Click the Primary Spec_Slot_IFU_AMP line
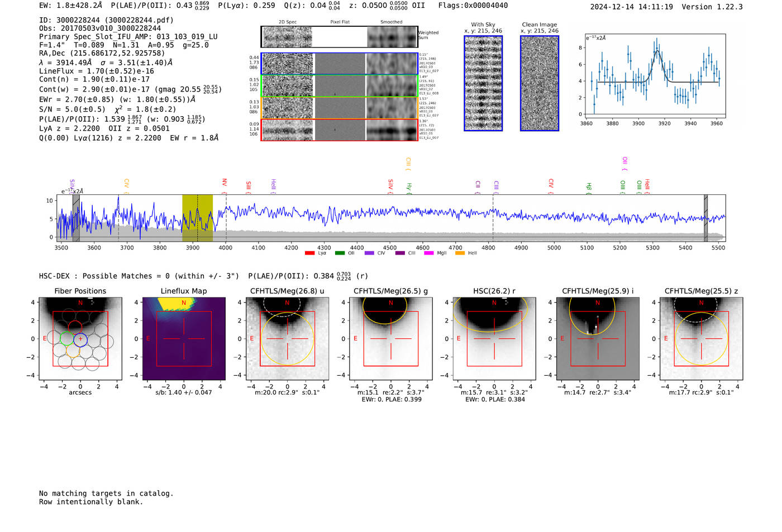This screenshot has width=782, height=532. pyautogui.click(x=128, y=37)
